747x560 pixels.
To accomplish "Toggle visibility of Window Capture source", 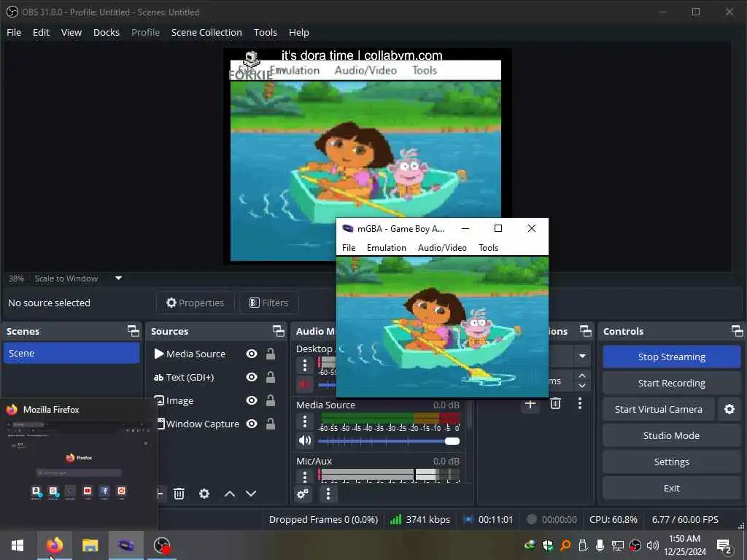I will tap(252, 424).
